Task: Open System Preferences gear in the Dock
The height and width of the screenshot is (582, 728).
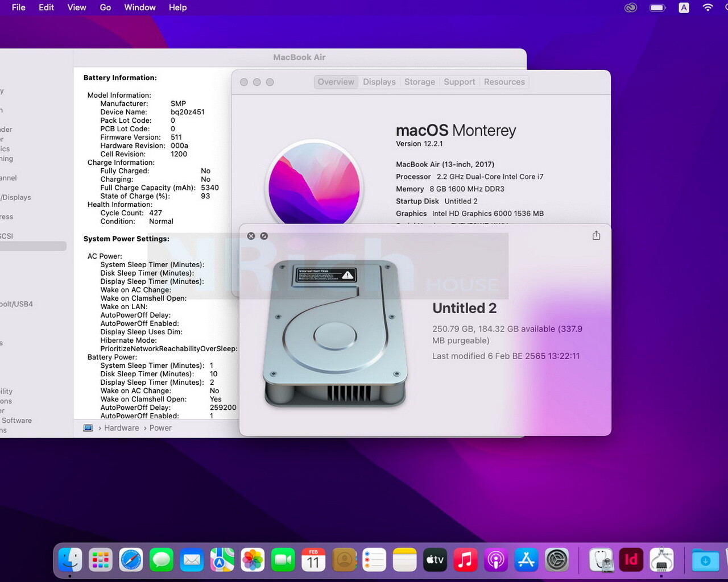Action: (557, 560)
